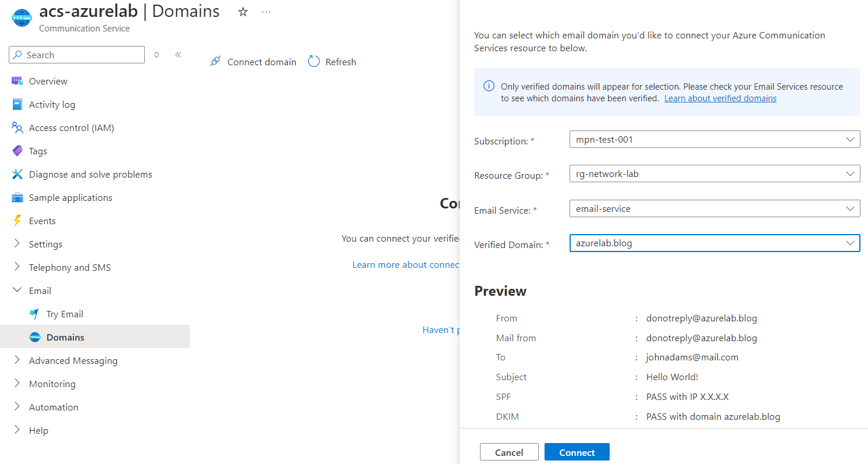Click the sidebar Search input field
Image resolution: width=868 pixels, height=464 pixels.
tap(81, 55)
